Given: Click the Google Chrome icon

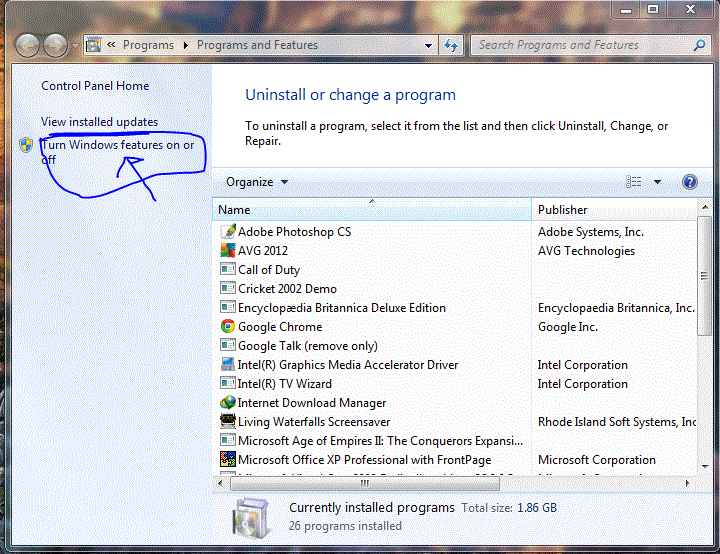Looking at the screenshot, I should 228,326.
